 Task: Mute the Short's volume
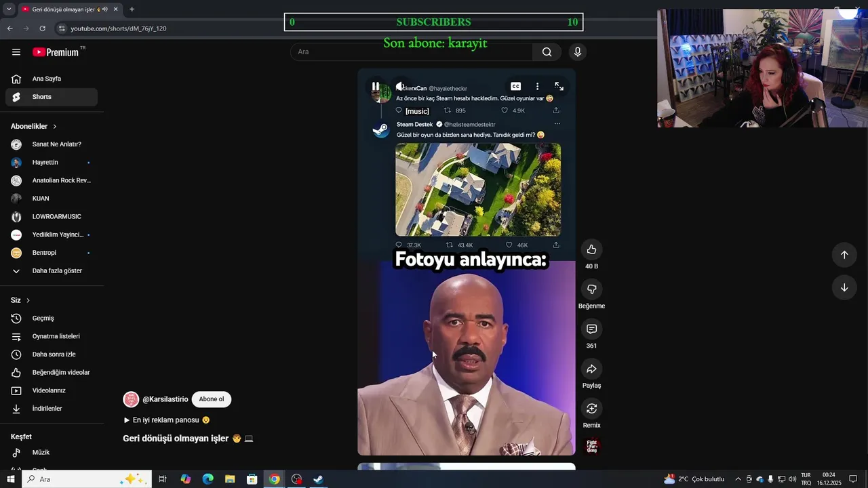click(x=401, y=87)
